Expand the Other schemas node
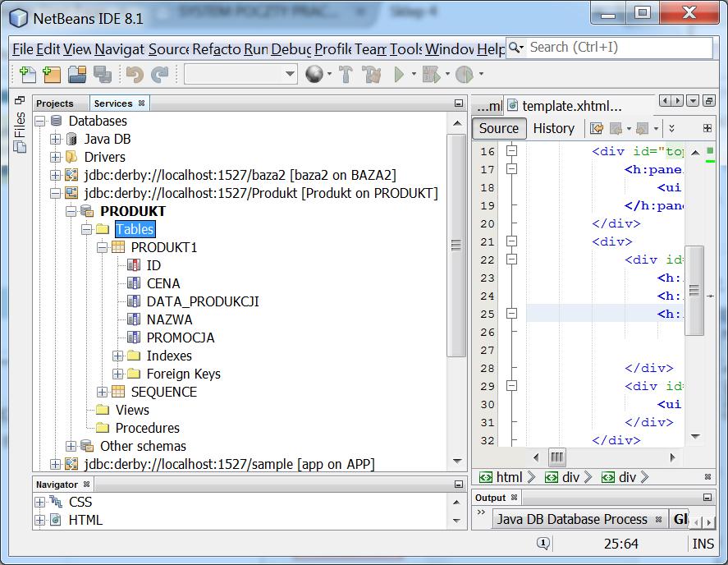Viewport: 728px width, 565px height. (71, 447)
